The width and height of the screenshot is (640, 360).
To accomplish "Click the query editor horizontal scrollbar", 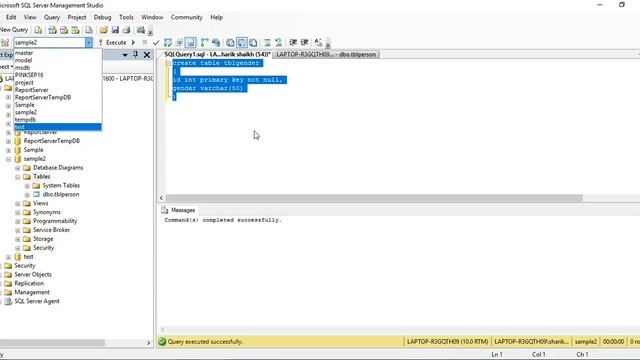I will pyautogui.click(x=373, y=198).
